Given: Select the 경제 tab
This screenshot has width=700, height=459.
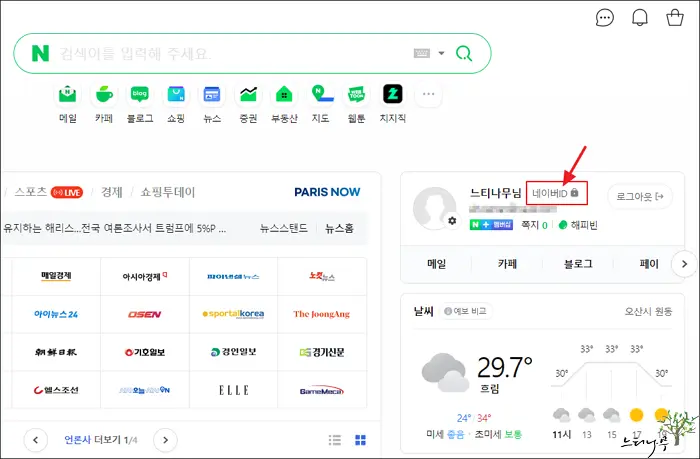Looking at the screenshot, I should (112, 192).
